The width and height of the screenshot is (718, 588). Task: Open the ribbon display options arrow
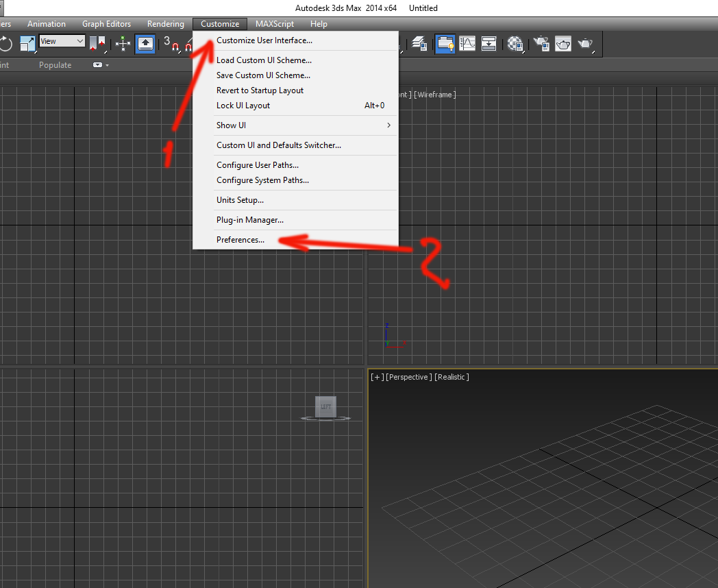107,65
